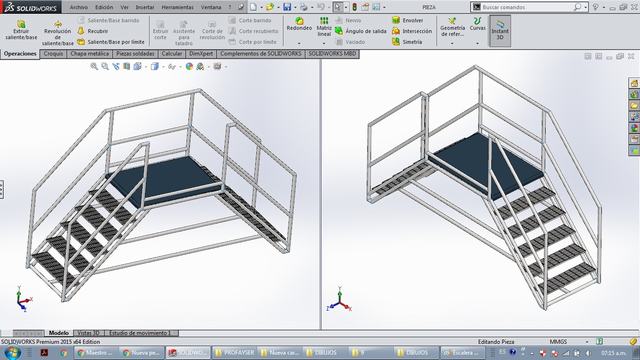Open the Herramientas menu

(x=178, y=7)
